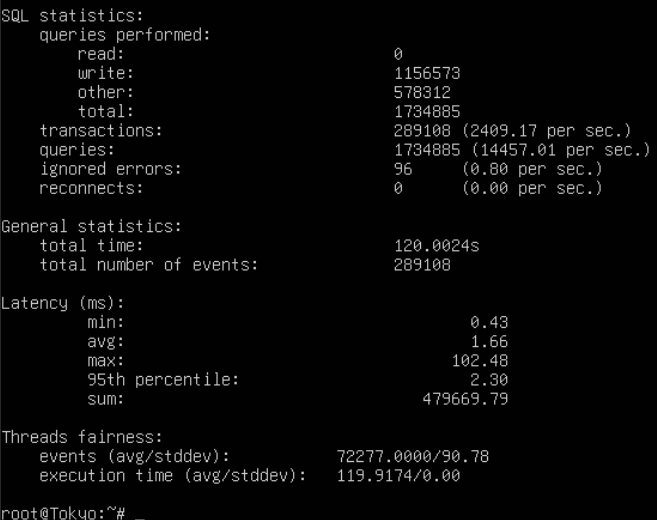Click the total time value 120.0024s

437,245
